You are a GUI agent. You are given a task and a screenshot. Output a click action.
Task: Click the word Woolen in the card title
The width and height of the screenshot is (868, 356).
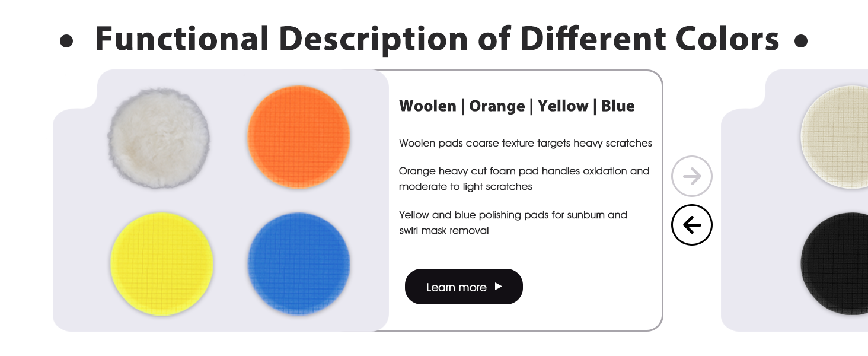click(x=427, y=106)
